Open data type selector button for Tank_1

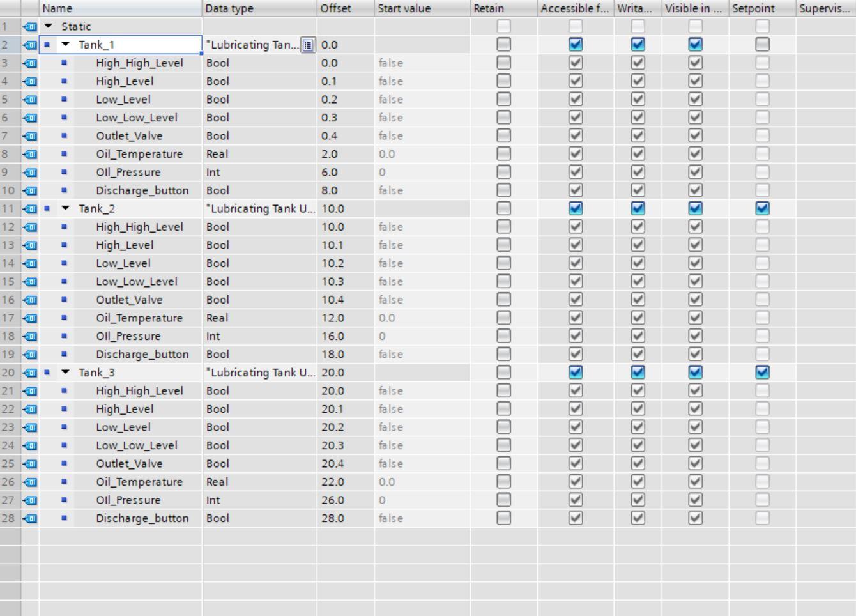(x=308, y=45)
